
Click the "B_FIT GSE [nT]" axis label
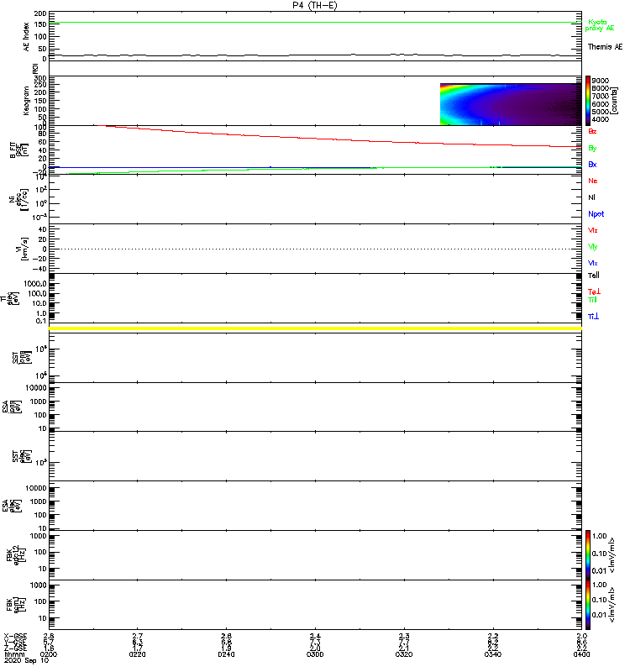click(18, 150)
